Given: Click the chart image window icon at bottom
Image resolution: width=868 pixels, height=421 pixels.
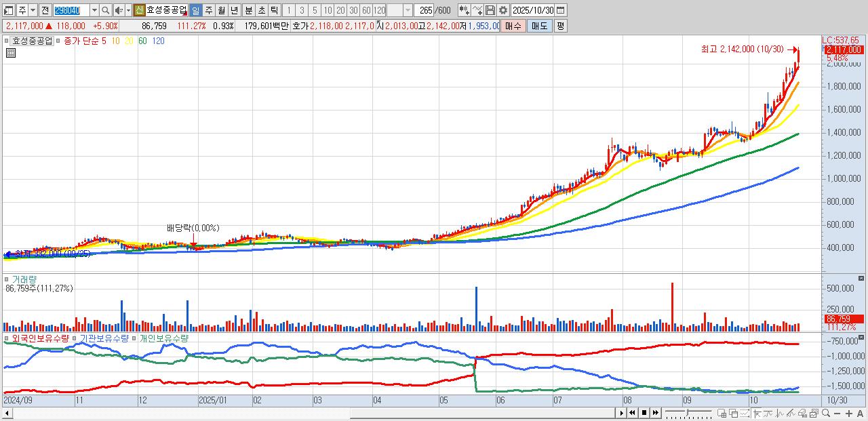Looking at the screenshot, I should (x=814, y=413).
